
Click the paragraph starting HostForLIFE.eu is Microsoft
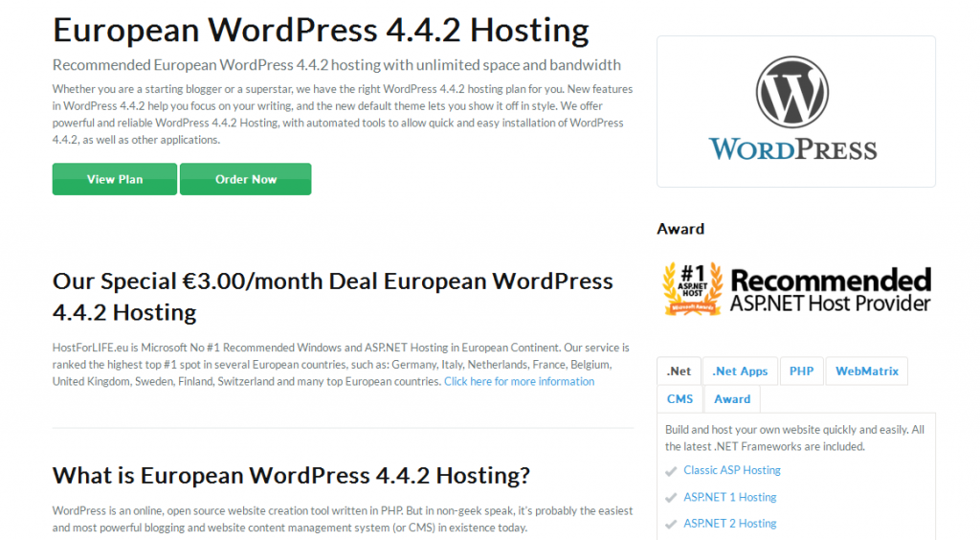[342, 365]
